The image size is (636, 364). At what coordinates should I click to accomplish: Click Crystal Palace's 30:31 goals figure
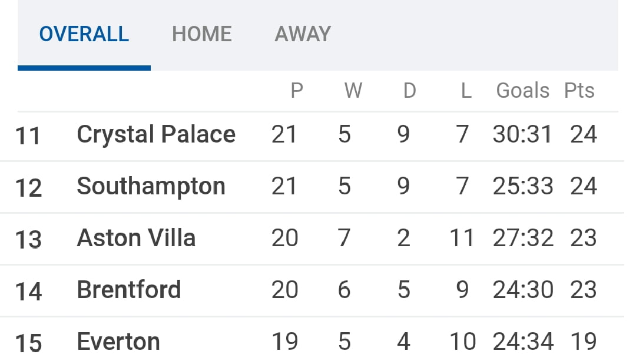522,135
